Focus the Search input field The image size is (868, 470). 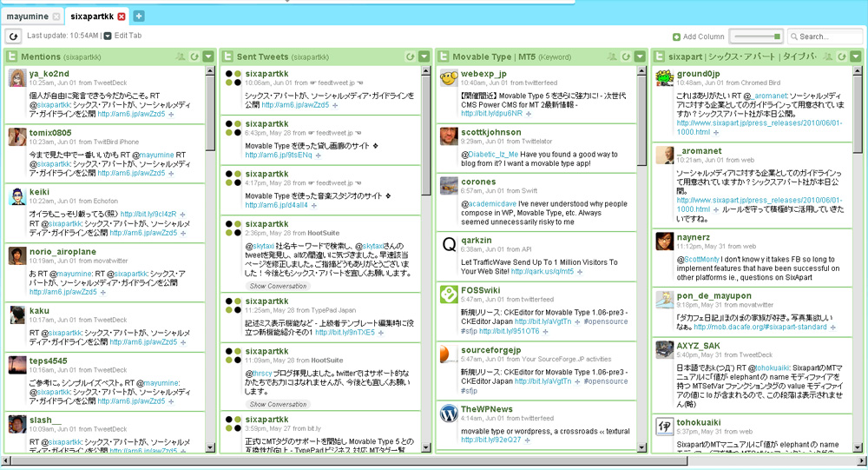[x=825, y=36]
